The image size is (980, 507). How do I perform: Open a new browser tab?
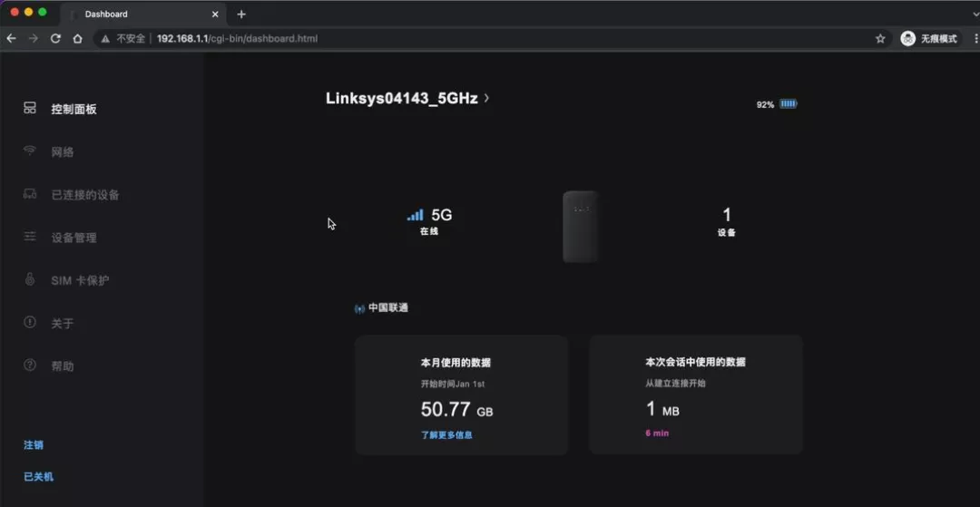(x=241, y=14)
